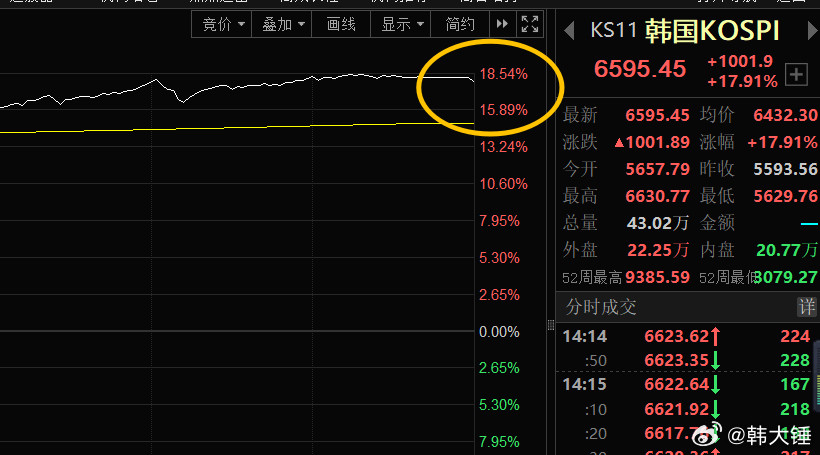
Task: Click the 内盘 value 20.77万
Action: [x=787, y=251]
